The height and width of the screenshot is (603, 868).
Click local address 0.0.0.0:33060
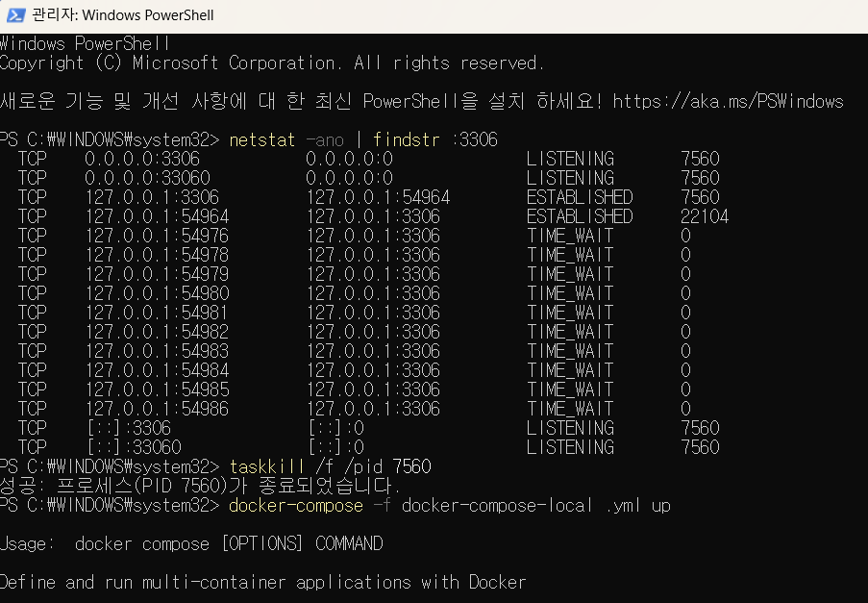tap(147, 178)
